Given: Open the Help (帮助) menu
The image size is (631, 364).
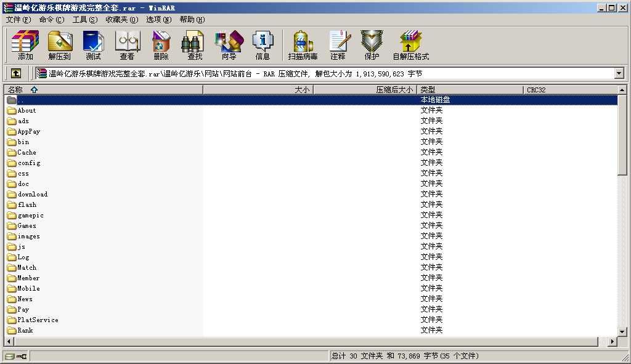Looking at the screenshot, I should tap(192, 20).
